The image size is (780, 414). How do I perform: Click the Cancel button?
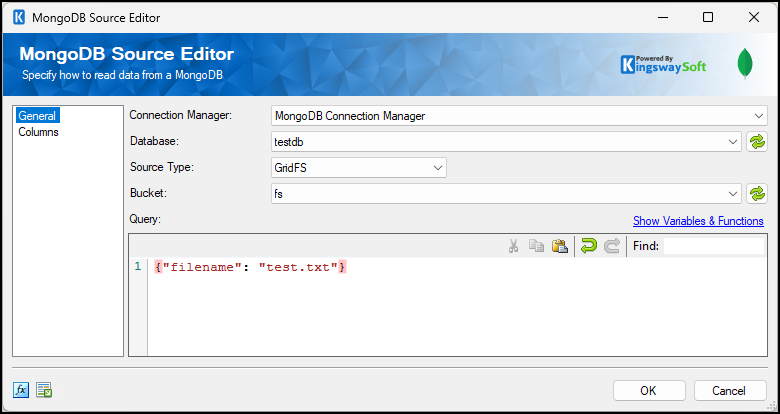(730, 391)
